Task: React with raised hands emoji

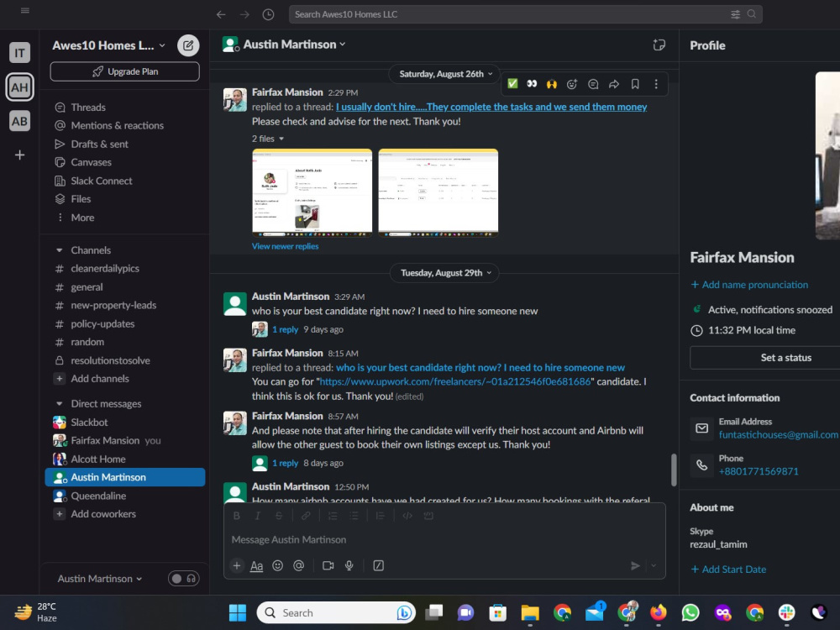Action: coord(551,83)
